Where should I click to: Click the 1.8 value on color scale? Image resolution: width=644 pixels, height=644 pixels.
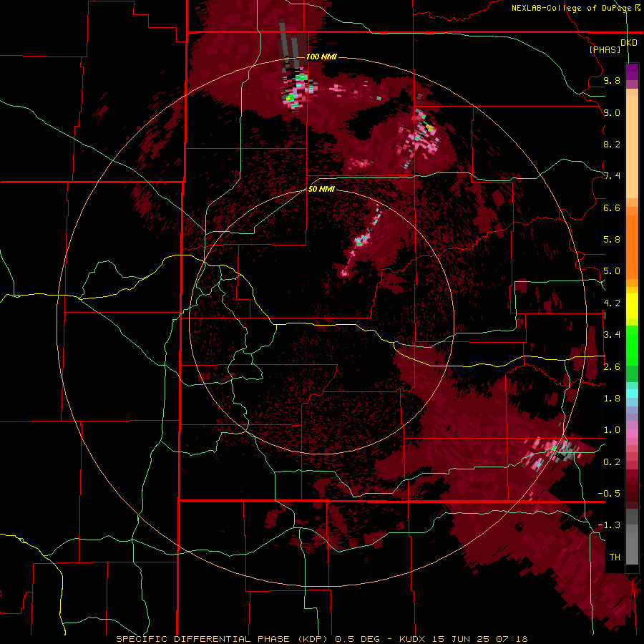[612, 399]
